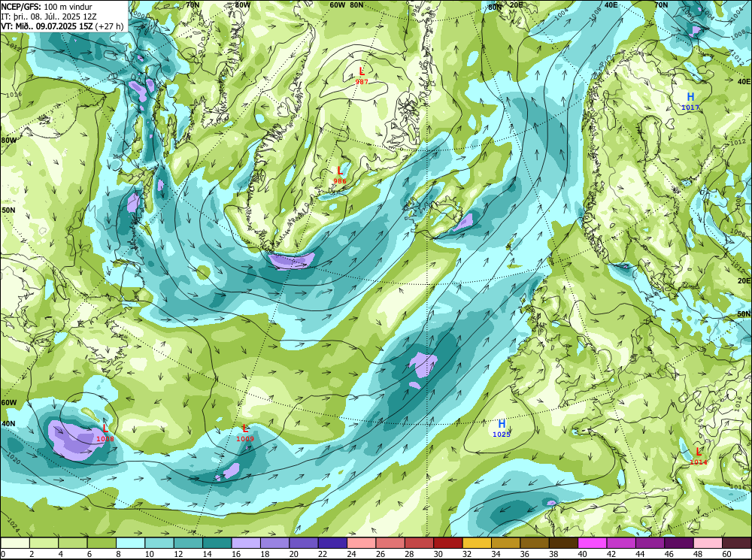Click the valid time "VT: Mið.. 09.07.2025 15Z" line
Screen dimensions: 752x560
[47, 26]
